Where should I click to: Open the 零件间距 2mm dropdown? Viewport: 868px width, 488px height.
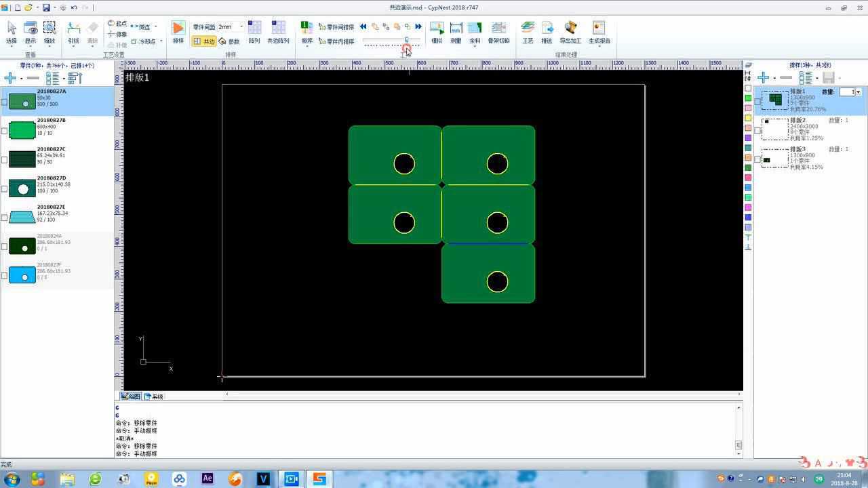tap(241, 27)
